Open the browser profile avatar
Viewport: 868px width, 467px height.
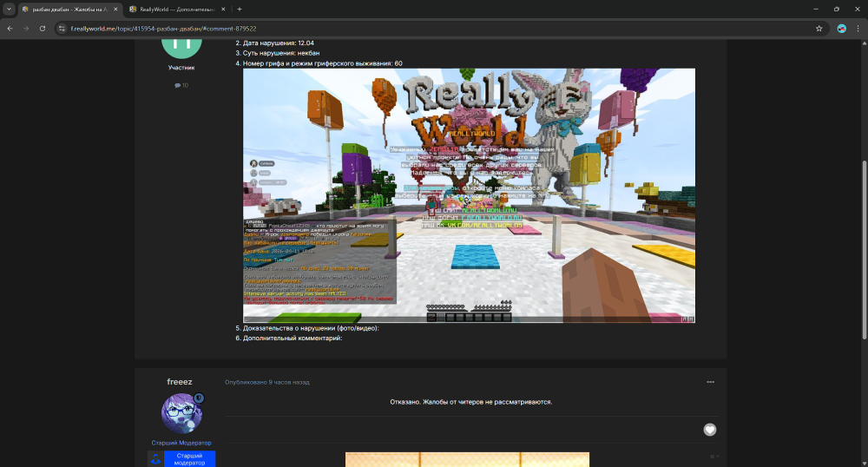click(841, 28)
